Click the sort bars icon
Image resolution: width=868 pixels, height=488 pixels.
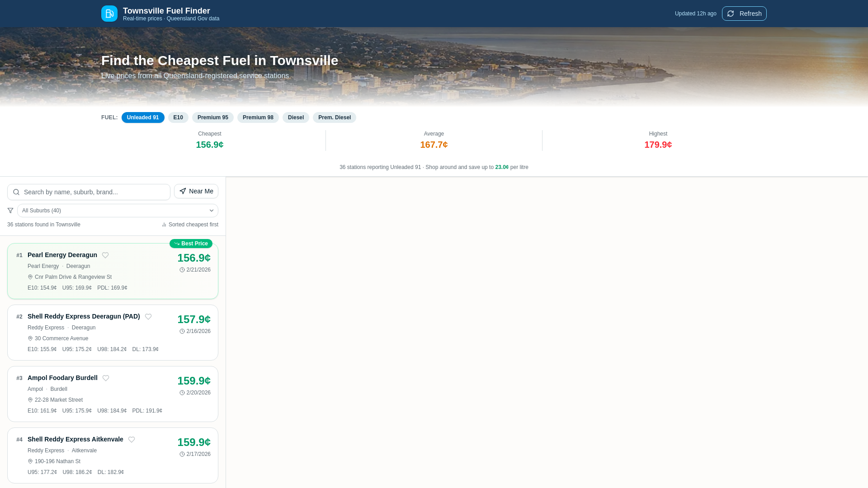[x=164, y=225]
